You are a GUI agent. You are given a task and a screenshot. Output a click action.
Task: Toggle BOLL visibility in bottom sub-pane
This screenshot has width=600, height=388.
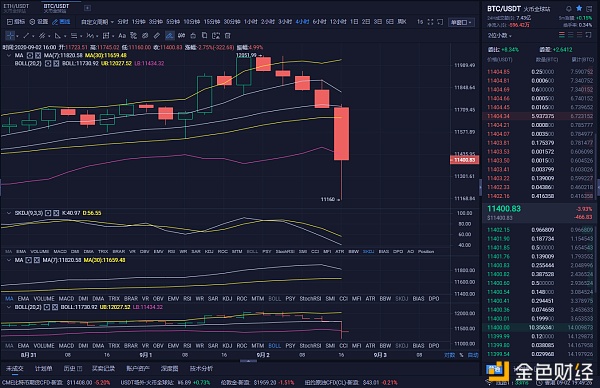(x=47, y=307)
